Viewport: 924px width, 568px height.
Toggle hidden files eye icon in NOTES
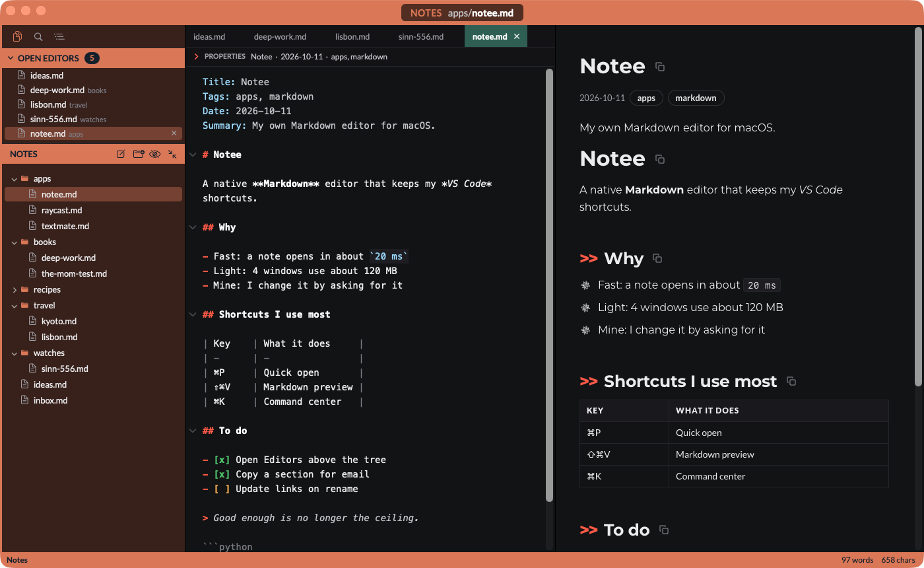155,154
